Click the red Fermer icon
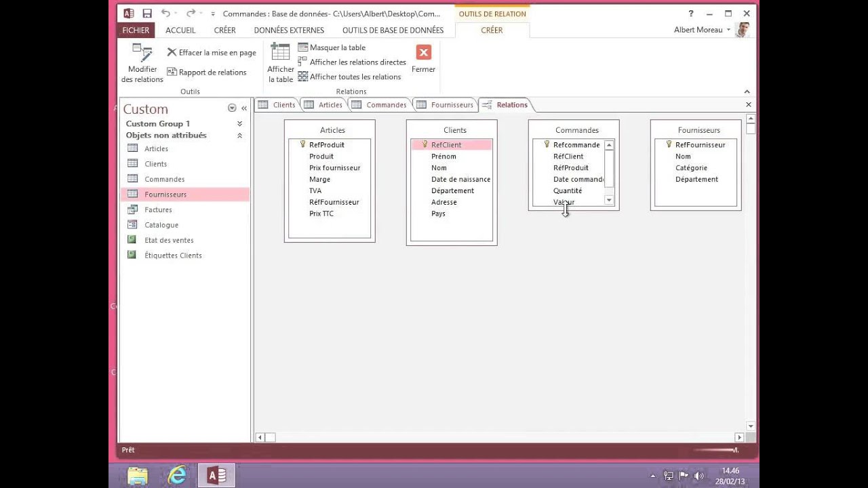This screenshot has width=868, height=488. pyautogui.click(x=423, y=52)
